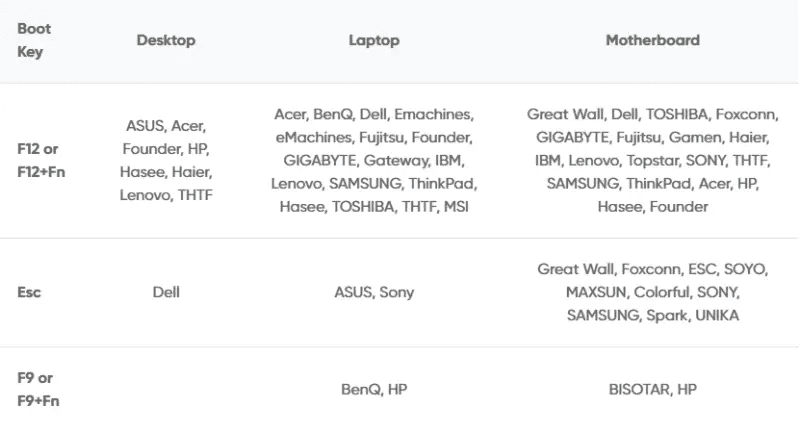Viewport: 800px width, 432px height.
Task: Click the empty desktop cell in F9 row
Action: 166,390
